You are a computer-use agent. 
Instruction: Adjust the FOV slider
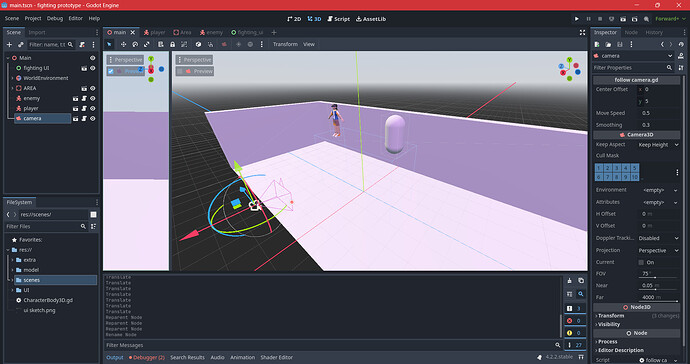coord(658,278)
